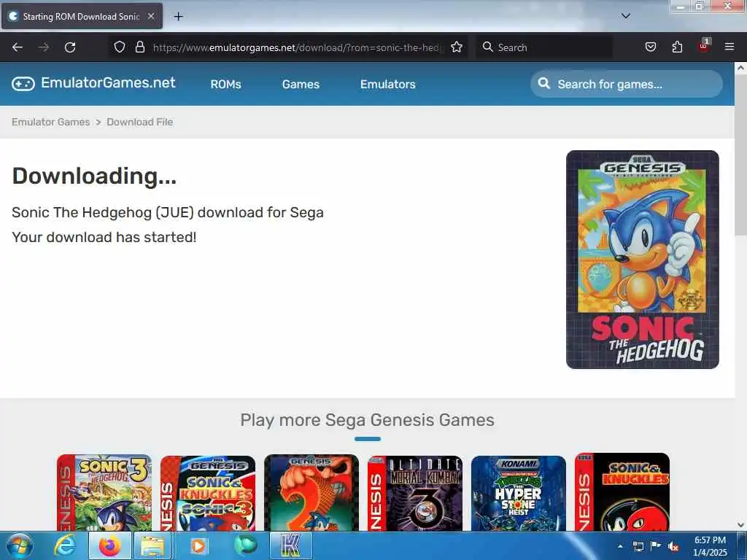
Task: Click the taskbar clock showing 6:57 PM
Action: click(710, 546)
